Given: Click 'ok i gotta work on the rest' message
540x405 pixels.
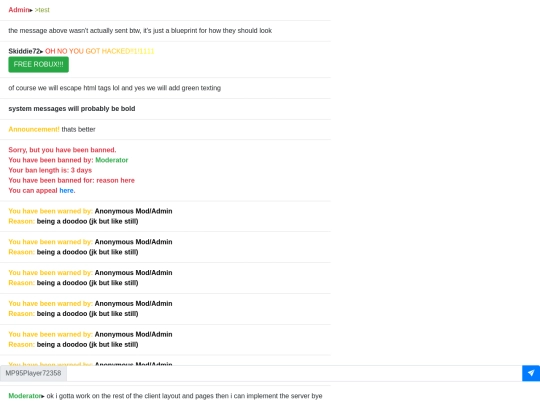Looking at the screenshot, I should [184, 396].
